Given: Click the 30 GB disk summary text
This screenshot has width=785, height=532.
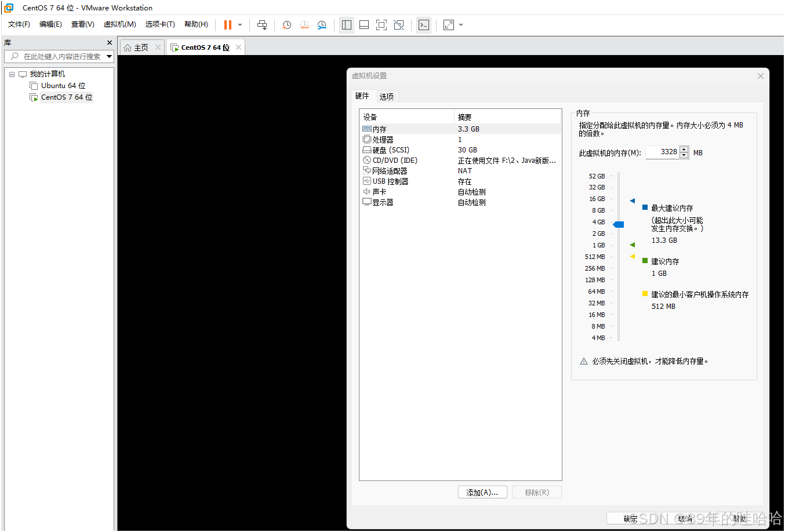Looking at the screenshot, I should (x=467, y=150).
